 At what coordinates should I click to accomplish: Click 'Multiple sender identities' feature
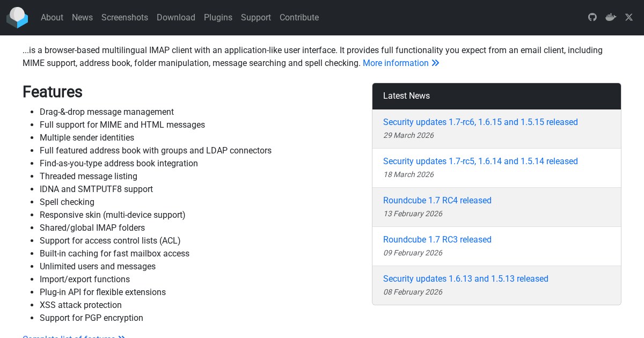click(x=87, y=138)
